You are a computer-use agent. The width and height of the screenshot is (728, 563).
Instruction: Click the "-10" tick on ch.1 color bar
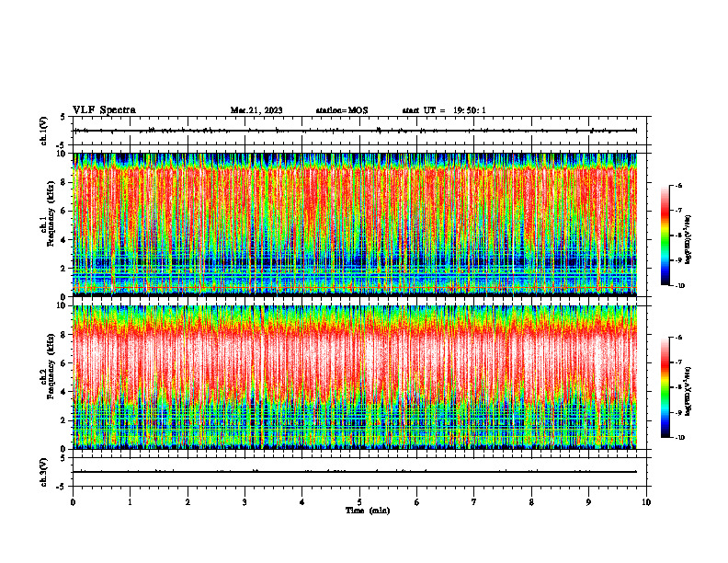pyautogui.click(x=680, y=286)
